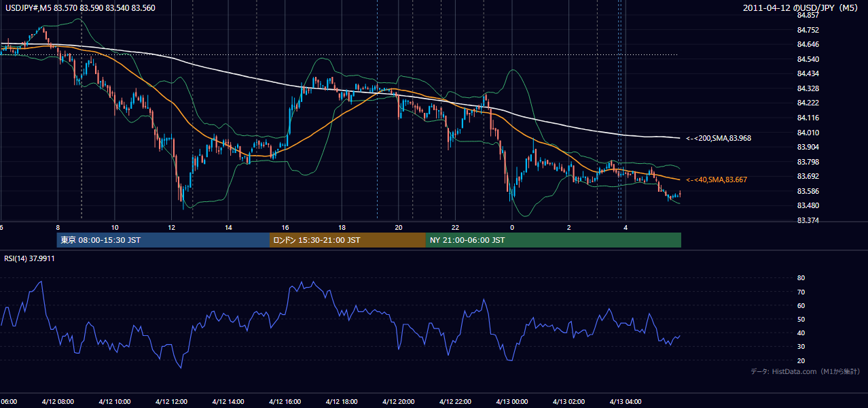Image resolution: width=868 pixels, height=408 pixels.
Task: Click the HistData.com data source credit
Action: (x=806, y=371)
